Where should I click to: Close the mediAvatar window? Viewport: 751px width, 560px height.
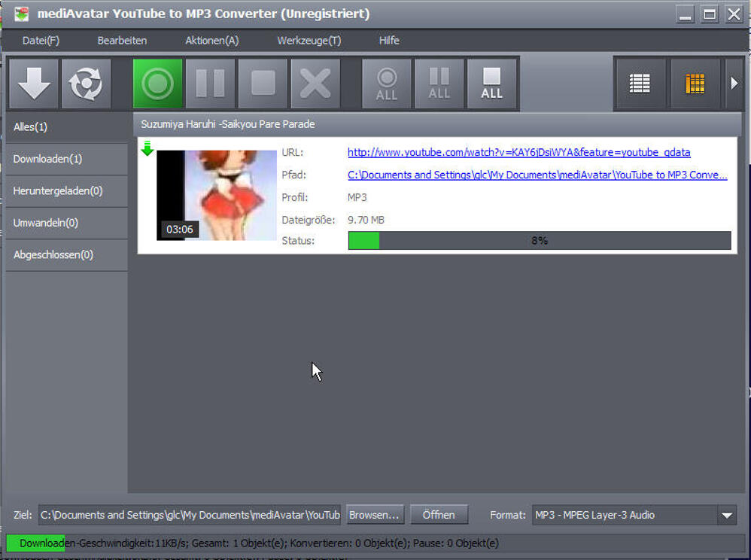[x=734, y=14]
